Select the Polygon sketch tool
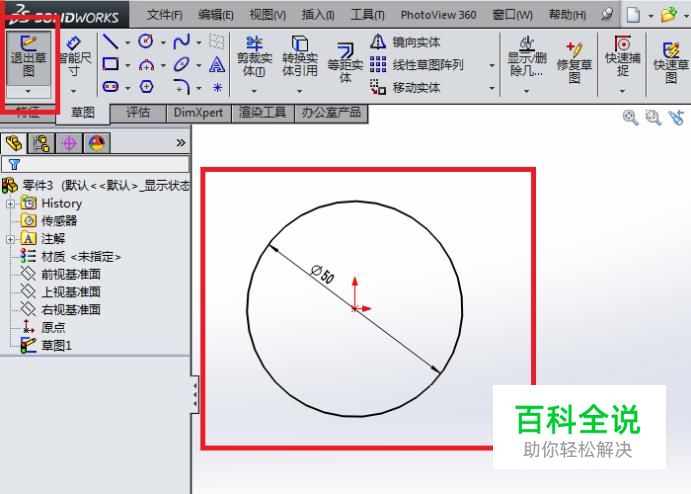691x494 pixels. click(146, 87)
